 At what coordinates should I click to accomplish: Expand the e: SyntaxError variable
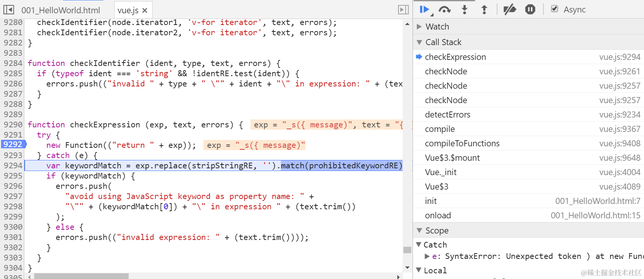[x=427, y=256]
